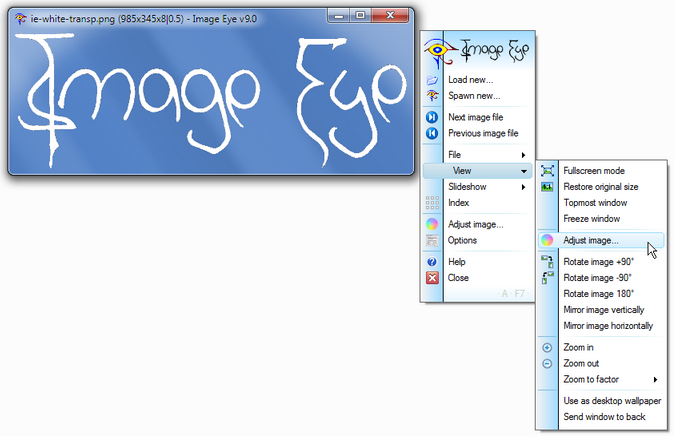Click the blue Help question mark icon
Viewport: 675px width, 438px height.
point(432,261)
